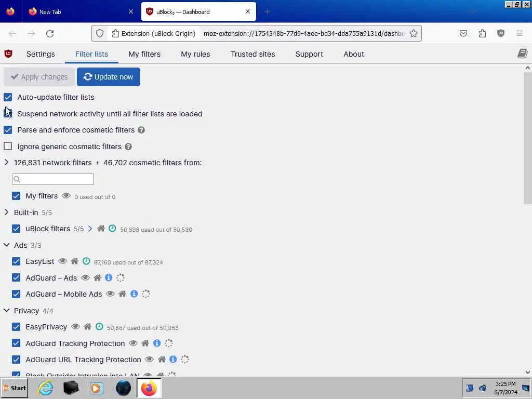Click the Windows Start button

tap(15, 388)
